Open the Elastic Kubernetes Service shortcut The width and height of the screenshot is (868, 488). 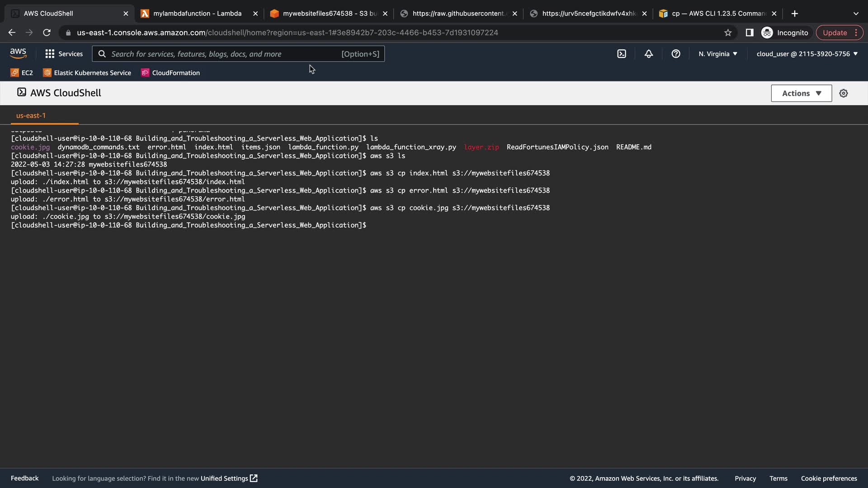pyautogui.click(x=87, y=73)
